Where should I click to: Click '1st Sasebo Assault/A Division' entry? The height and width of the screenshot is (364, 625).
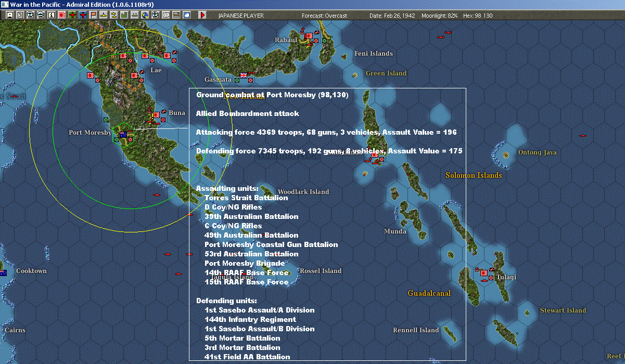260,310
